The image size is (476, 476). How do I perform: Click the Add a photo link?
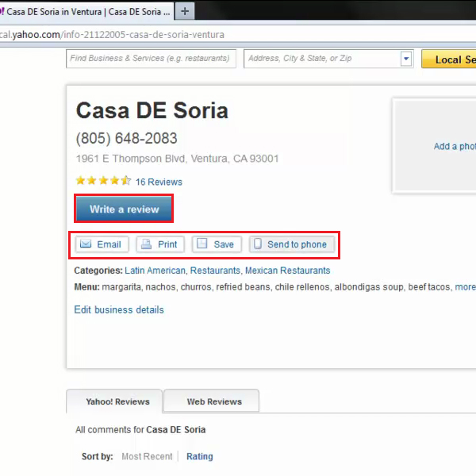[455, 146]
